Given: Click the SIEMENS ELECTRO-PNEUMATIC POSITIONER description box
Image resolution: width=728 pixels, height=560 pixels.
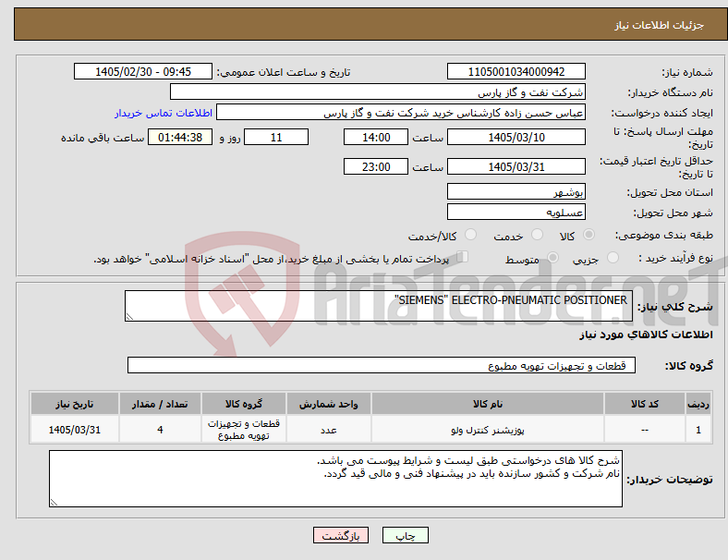Looking at the screenshot, I should click(x=379, y=306).
